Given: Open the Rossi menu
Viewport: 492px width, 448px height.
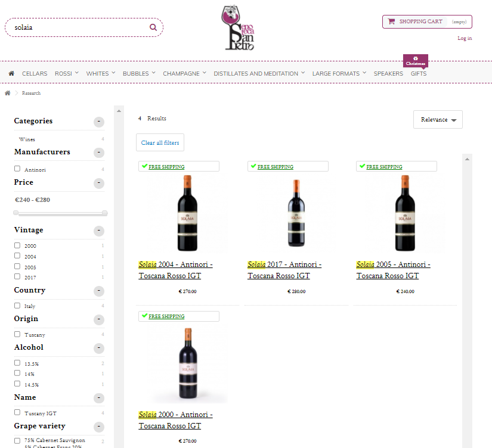Looking at the screenshot, I should pos(67,73).
